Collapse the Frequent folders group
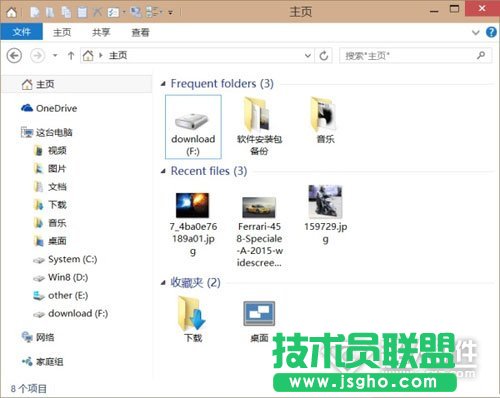Image resolution: width=500 pixels, height=398 pixels. (163, 84)
